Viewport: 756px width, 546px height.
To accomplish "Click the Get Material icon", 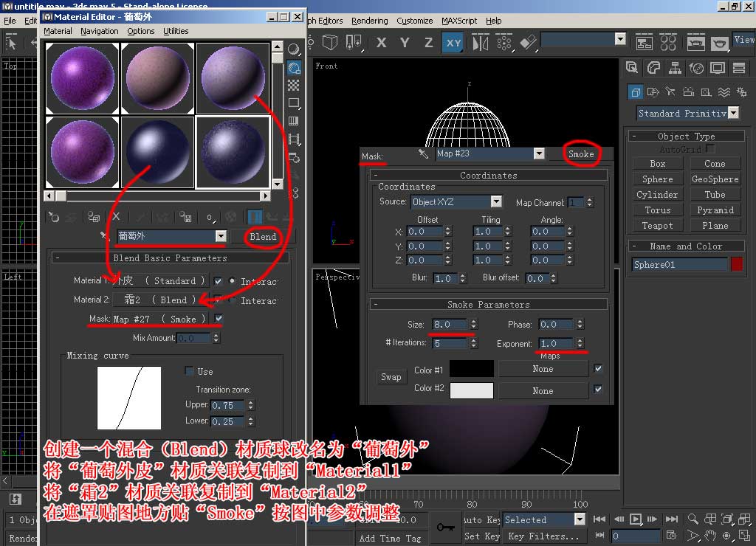I will pos(53,218).
